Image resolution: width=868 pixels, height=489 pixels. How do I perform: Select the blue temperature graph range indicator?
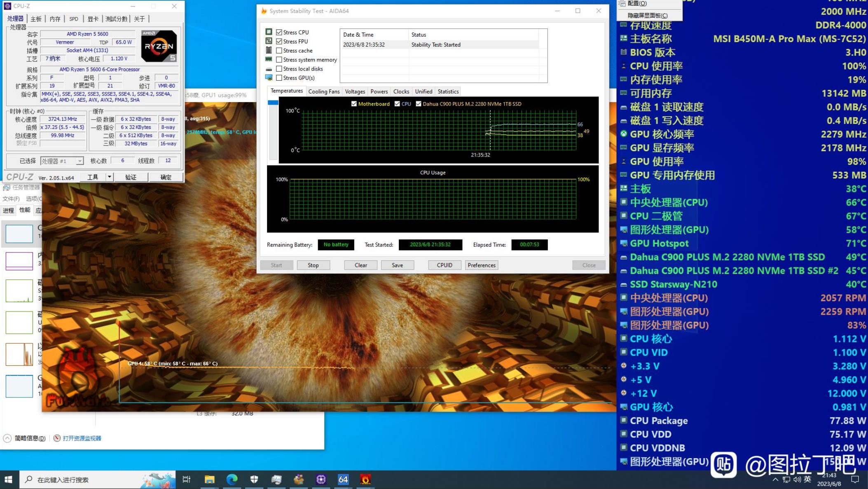click(273, 103)
